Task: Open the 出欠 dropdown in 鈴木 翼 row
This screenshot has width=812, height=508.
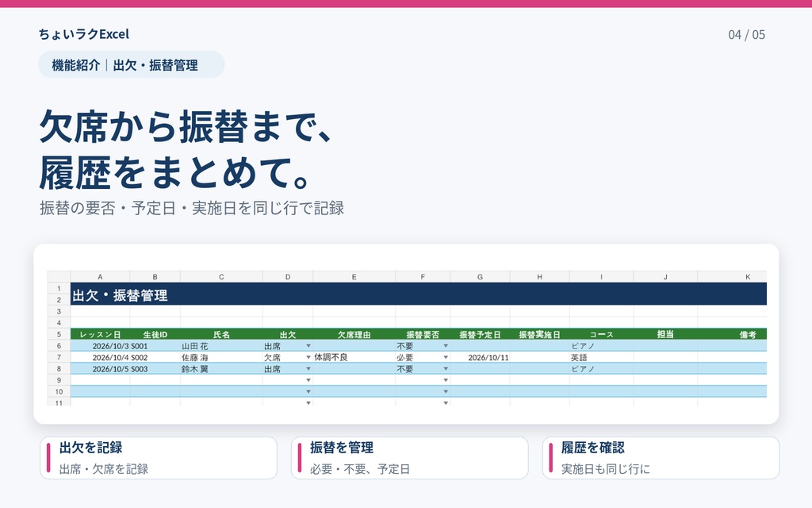Action: point(308,368)
